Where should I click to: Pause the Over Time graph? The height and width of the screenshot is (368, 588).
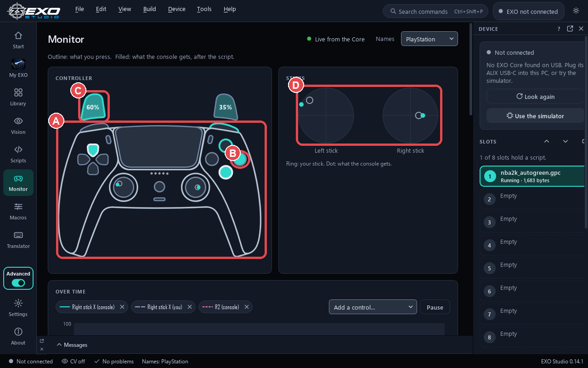tap(435, 307)
